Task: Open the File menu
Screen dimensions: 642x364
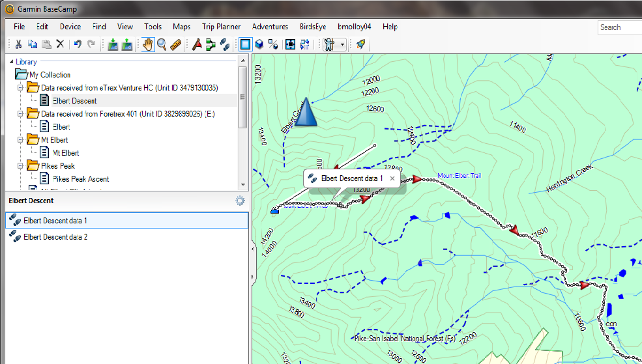Action: click(x=20, y=27)
